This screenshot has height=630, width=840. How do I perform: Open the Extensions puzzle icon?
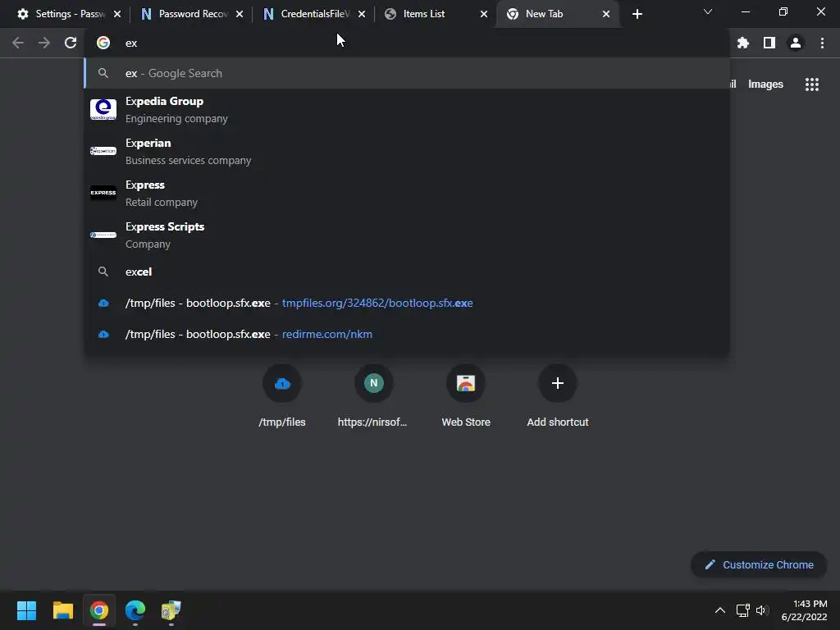[x=743, y=43]
